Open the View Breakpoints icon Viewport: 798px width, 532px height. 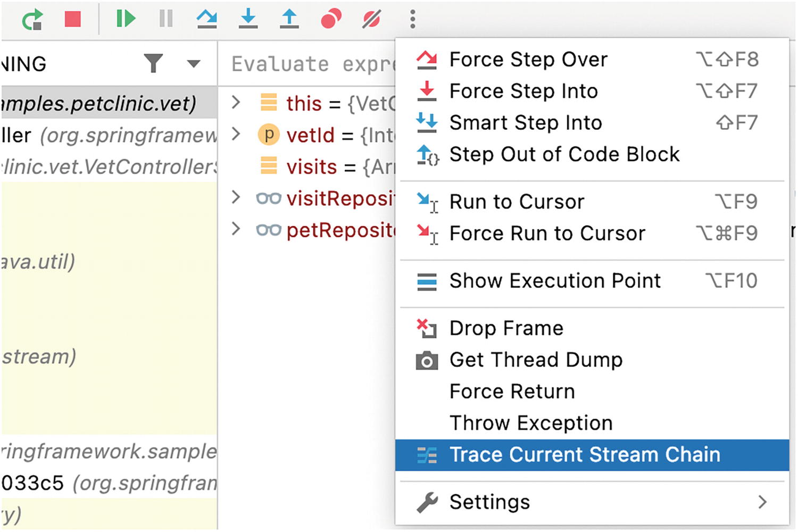coord(331,19)
